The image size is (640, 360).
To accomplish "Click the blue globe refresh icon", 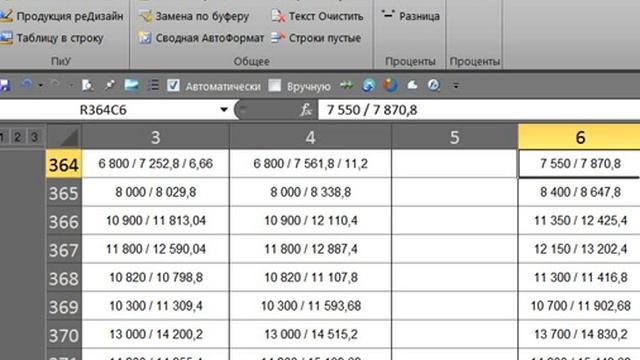I will tap(369, 85).
